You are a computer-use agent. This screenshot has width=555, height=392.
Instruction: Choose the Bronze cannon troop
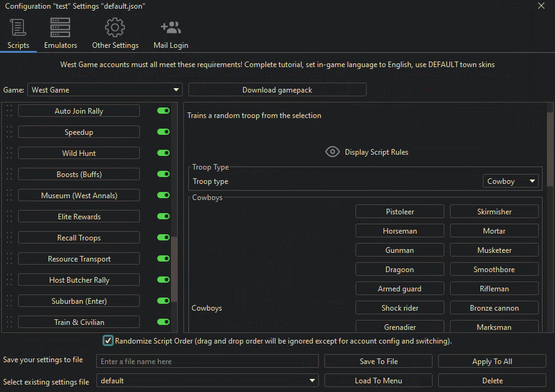(494, 308)
